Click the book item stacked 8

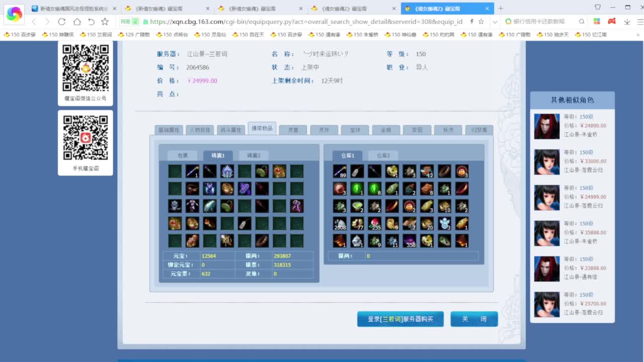(x=427, y=189)
